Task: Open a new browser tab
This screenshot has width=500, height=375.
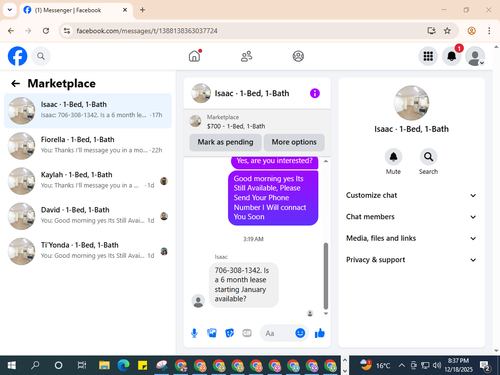Action: [x=142, y=10]
